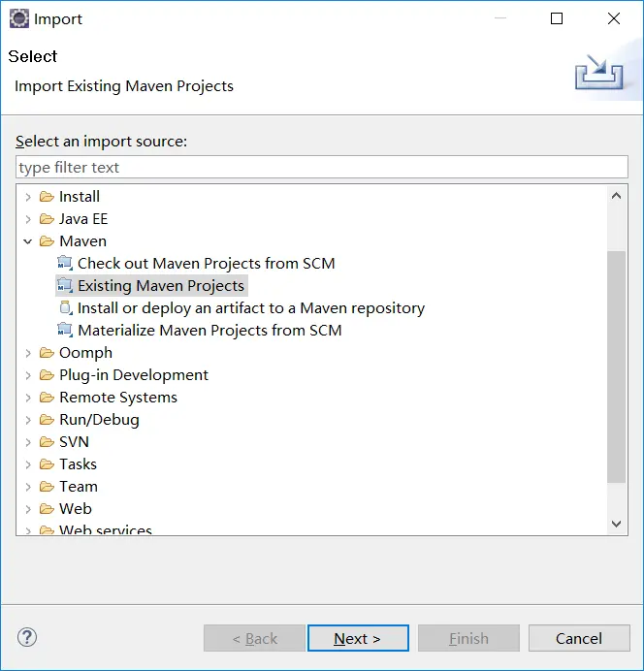This screenshot has height=671, width=644.
Task: Select the "Run/Debug" label
Action: pyautogui.click(x=99, y=419)
